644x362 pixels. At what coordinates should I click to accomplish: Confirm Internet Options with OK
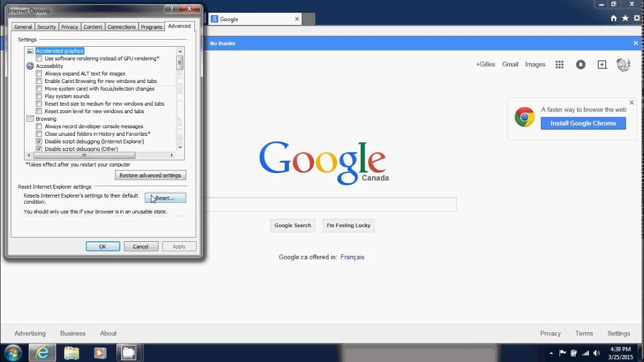(x=103, y=246)
